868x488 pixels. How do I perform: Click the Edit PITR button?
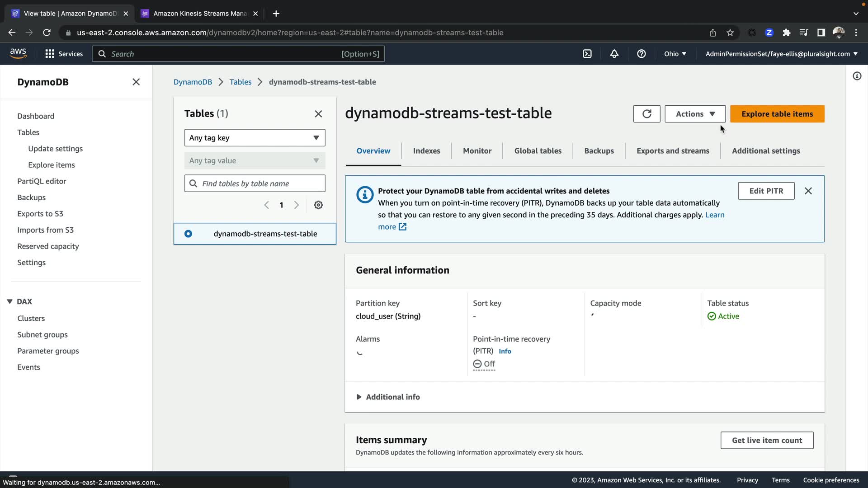tap(766, 191)
